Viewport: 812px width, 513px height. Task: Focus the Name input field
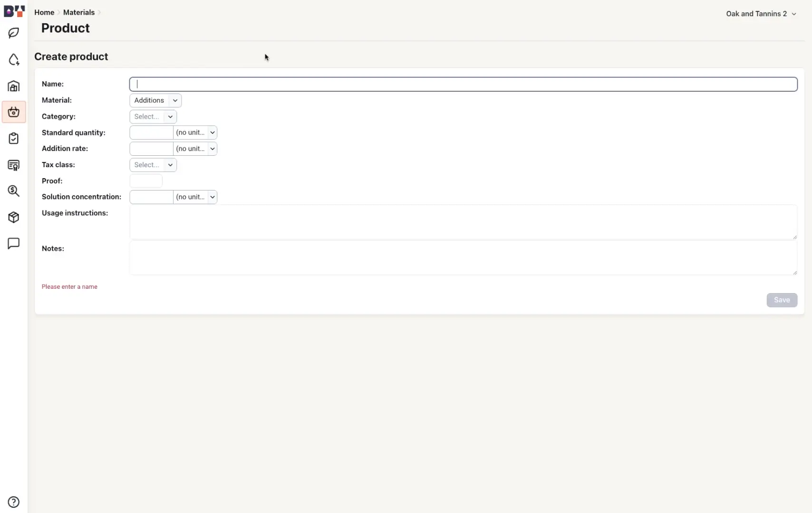[464, 84]
